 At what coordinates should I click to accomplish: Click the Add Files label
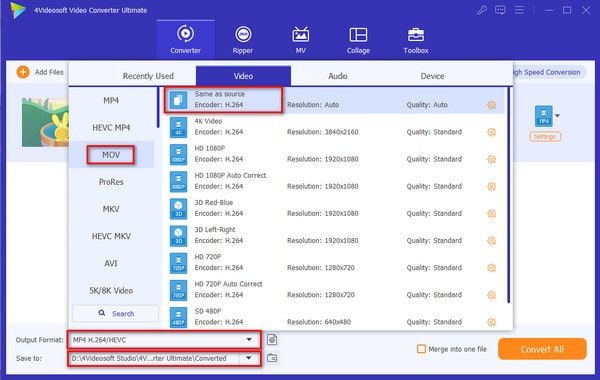(x=49, y=72)
